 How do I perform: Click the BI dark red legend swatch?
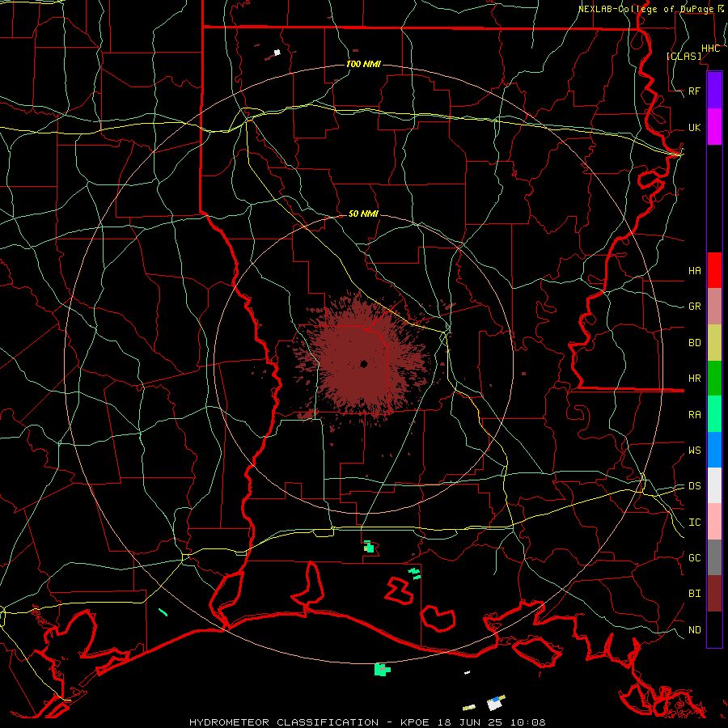click(714, 594)
